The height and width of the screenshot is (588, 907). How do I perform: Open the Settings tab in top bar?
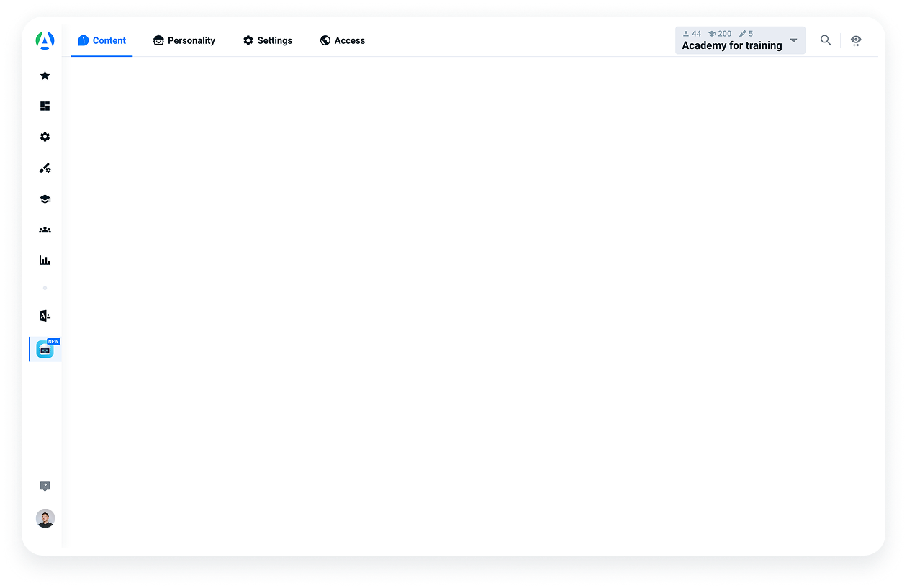(x=268, y=41)
